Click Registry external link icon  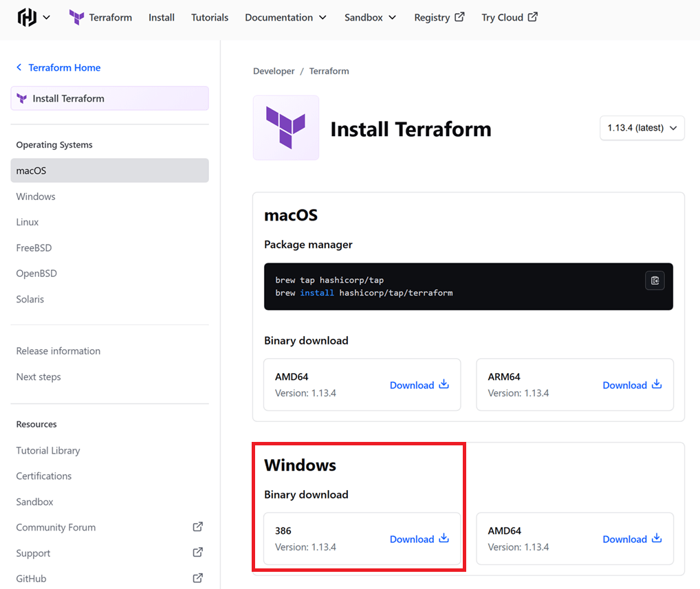459,17
